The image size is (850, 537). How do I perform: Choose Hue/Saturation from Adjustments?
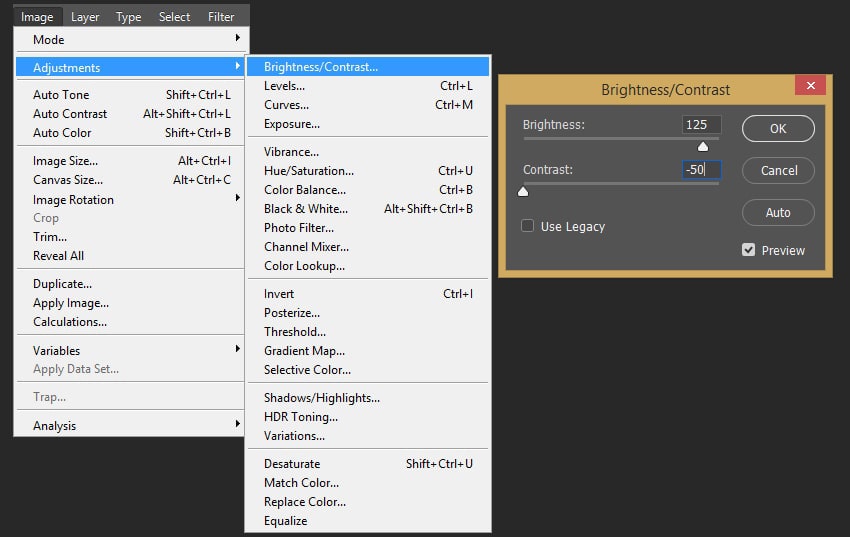[x=308, y=171]
